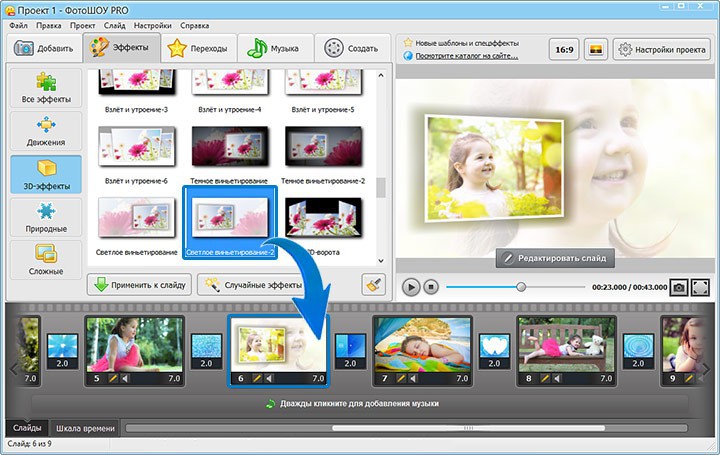Click the pencil edit icon on slide 8
Viewport: 720px width, 455px height.
(x=545, y=379)
